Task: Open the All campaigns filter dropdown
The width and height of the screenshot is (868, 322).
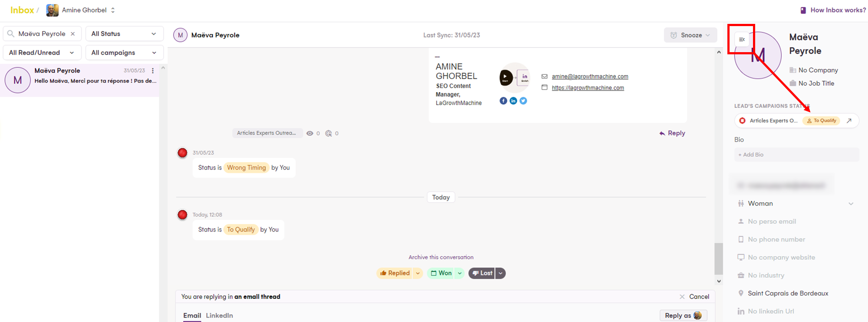Action: tap(125, 53)
